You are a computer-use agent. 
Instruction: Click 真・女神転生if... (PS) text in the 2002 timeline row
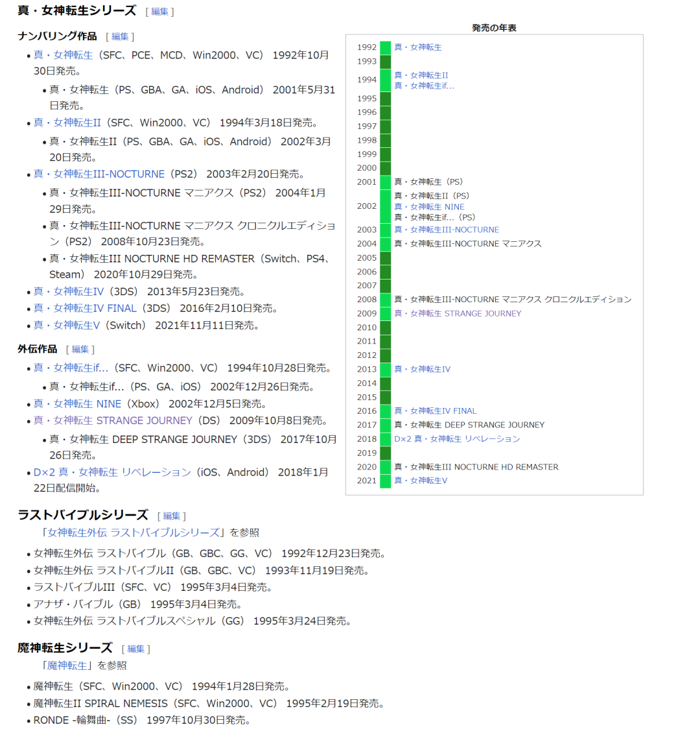click(x=435, y=217)
